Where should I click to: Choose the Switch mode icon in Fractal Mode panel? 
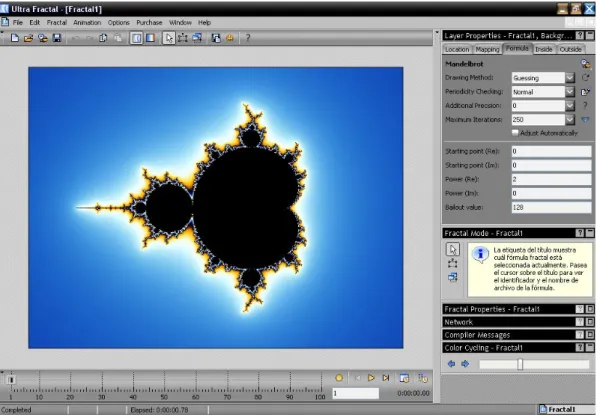(x=453, y=277)
